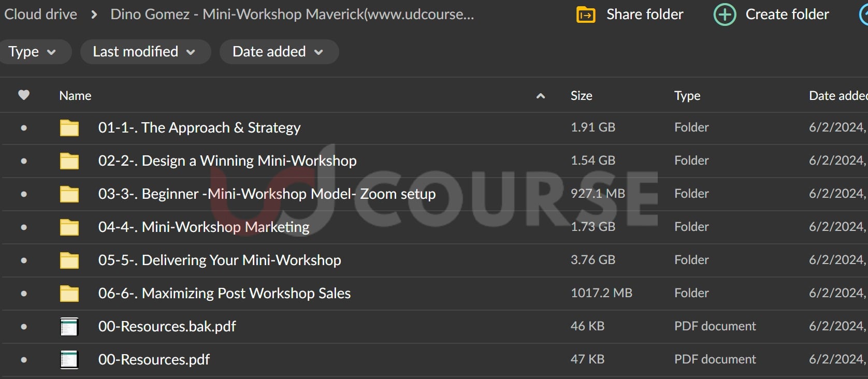Image resolution: width=868 pixels, height=379 pixels.
Task: Click the favorites heart column icon
Action: [24, 95]
